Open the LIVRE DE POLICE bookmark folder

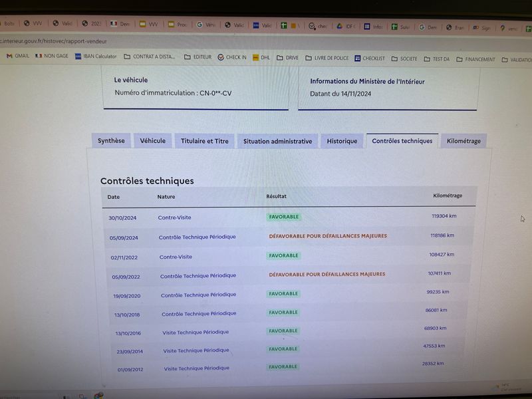327,58
